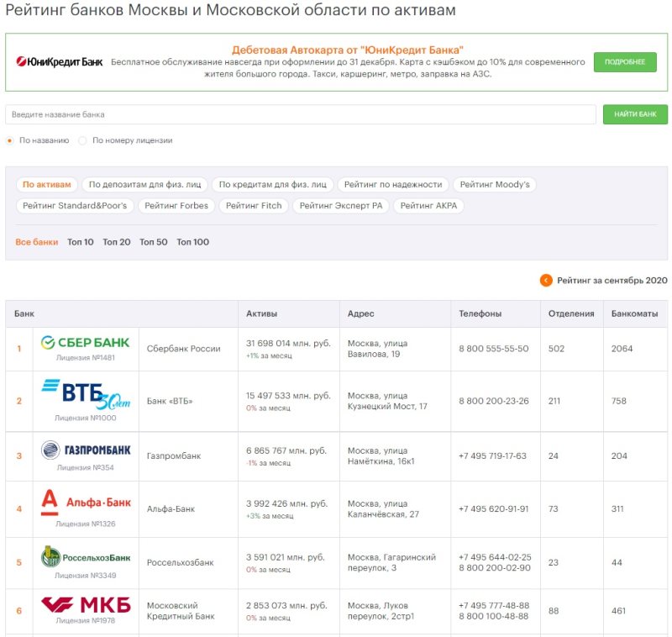The width and height of the screenshot is (672, 637).
Task: Click the «НАЙТИ БАНК» button
Action: [635, 114]
